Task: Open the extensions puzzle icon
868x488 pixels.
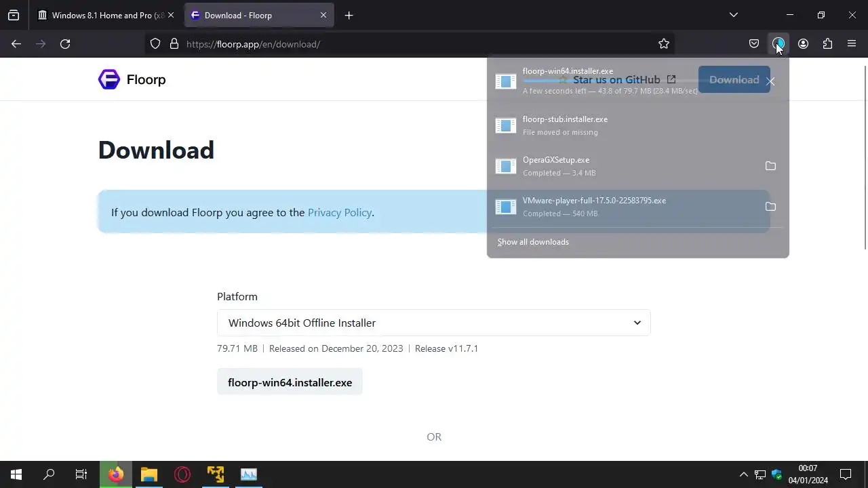Action: coord(827,44)
